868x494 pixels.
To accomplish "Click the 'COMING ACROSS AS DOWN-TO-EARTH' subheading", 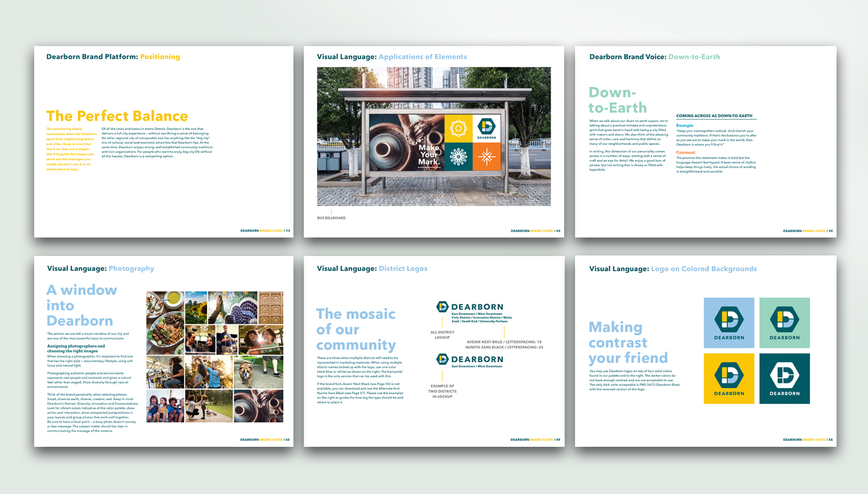I will (x=714, y=116).
